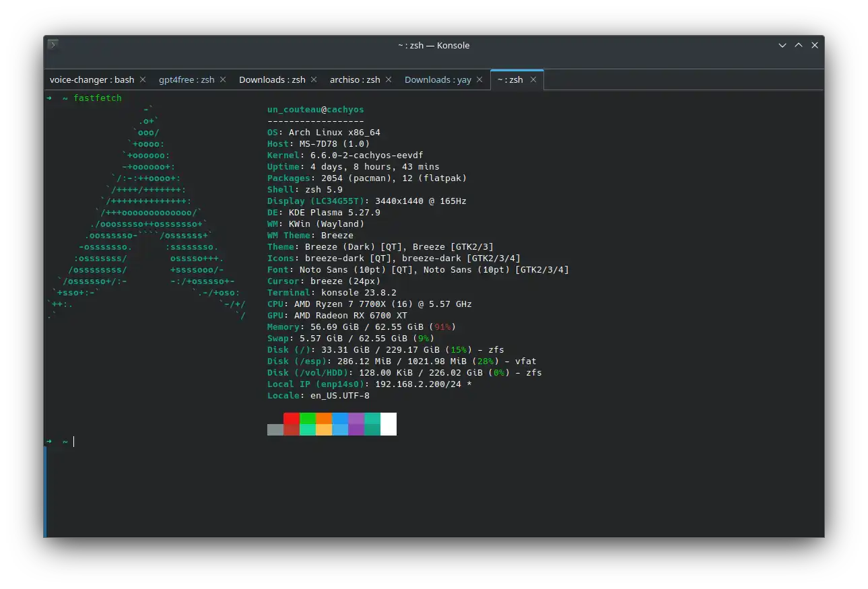Close the Downloads : zsh tab

[x=314, y=79]
